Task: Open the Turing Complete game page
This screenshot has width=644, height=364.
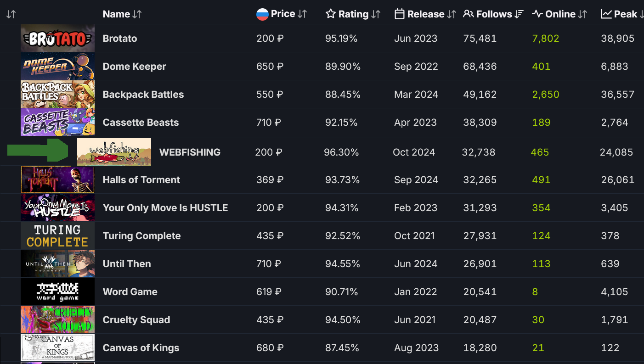Action: (x=141, y=236)
